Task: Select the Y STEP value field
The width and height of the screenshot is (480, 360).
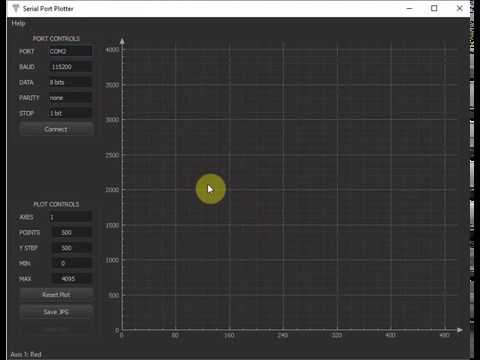Action: (72, 248)
